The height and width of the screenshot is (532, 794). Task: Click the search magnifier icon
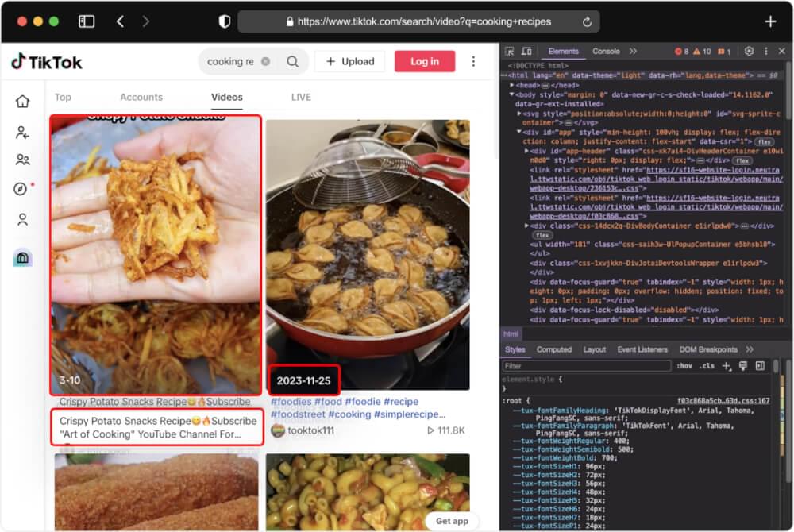(292, 61)
